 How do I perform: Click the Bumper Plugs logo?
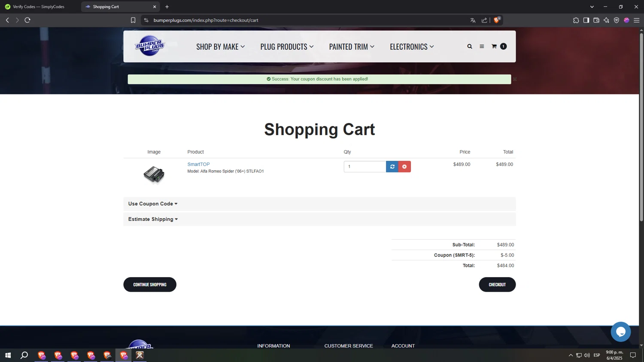coord(149,46)
